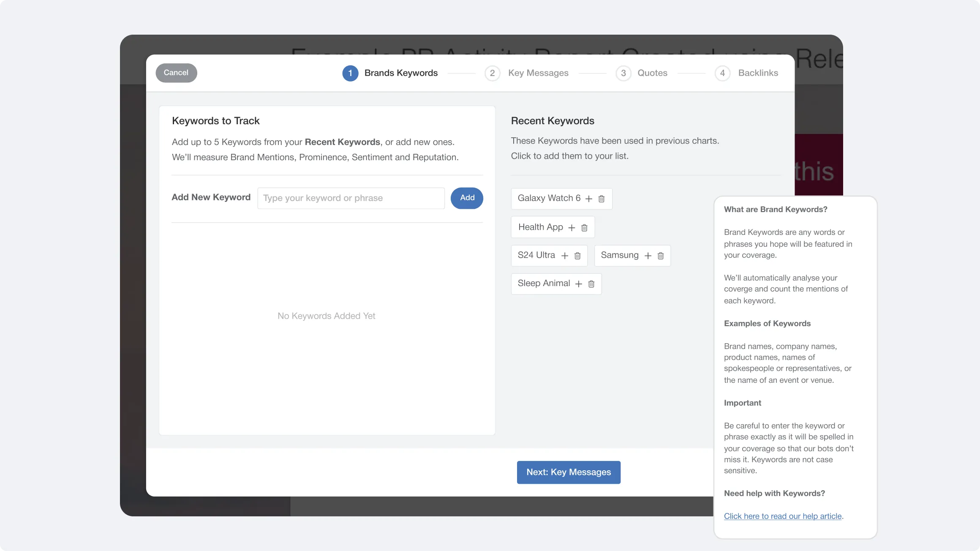The width and height of the screenshot is (980, 551).
Task: Click the blue Add button
Action: pos(467,198)
